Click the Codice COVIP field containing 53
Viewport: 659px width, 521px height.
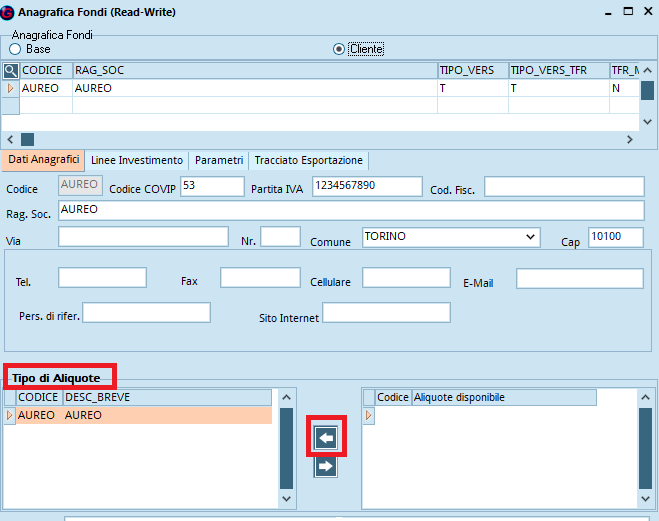pos(212,186)
